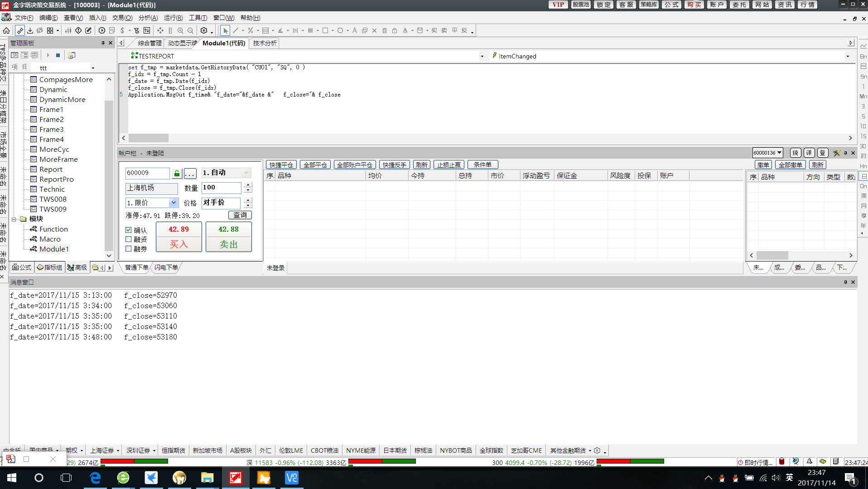Collapse the 模块 tree node
The image size is (868, 489).
(x=14, y=219)
